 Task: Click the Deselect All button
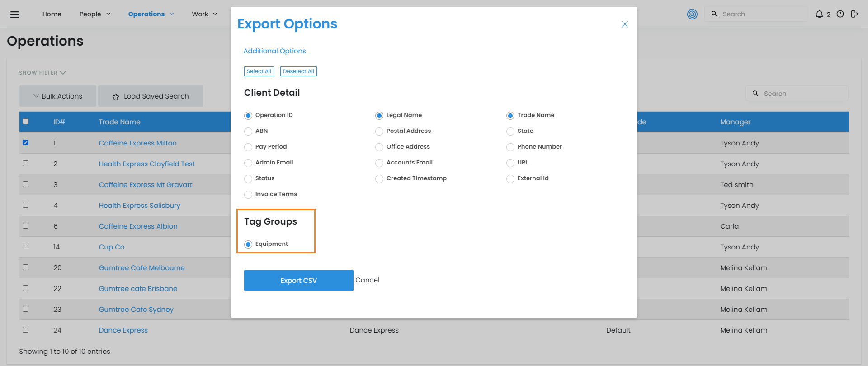pos(298,71)
